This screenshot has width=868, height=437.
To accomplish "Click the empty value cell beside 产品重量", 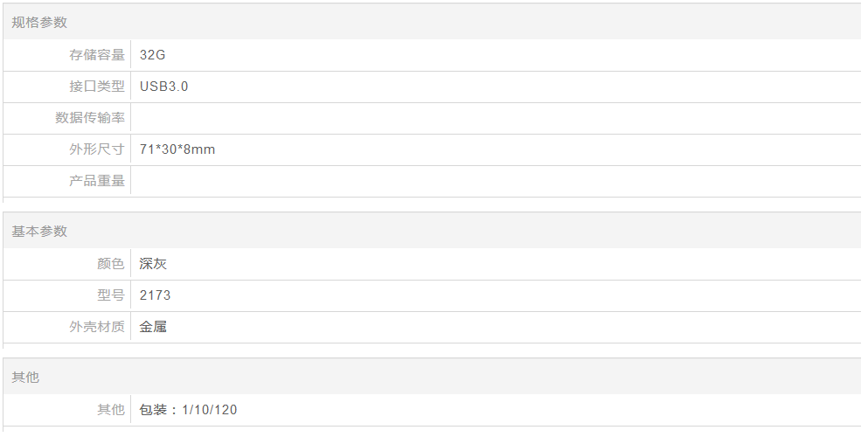I will pyautogui.click(x=490, y=181).
